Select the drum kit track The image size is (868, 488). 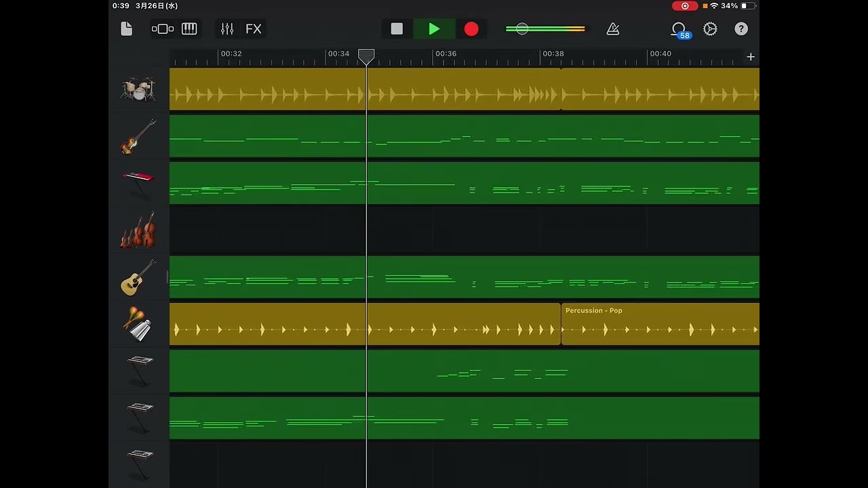tap(139, 89)
